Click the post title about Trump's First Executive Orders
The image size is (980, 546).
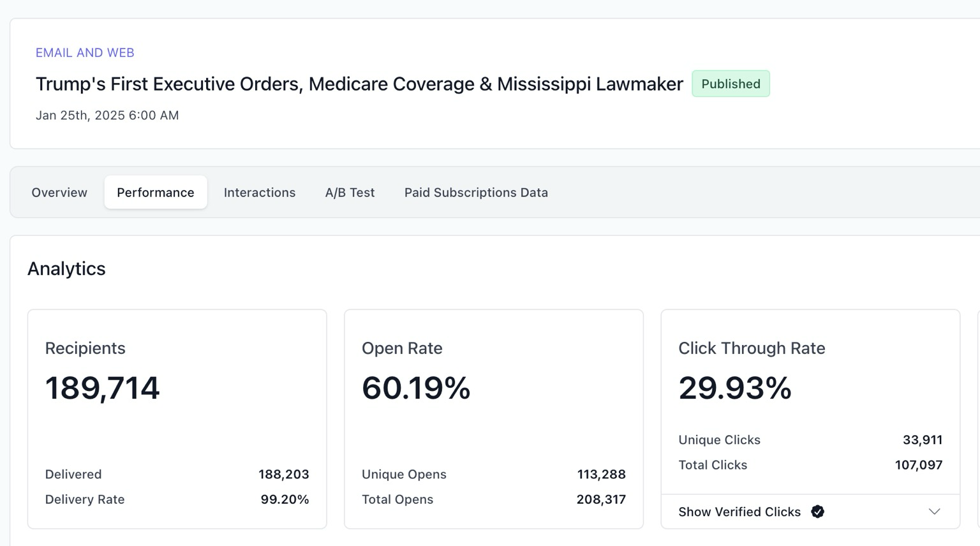359,84
